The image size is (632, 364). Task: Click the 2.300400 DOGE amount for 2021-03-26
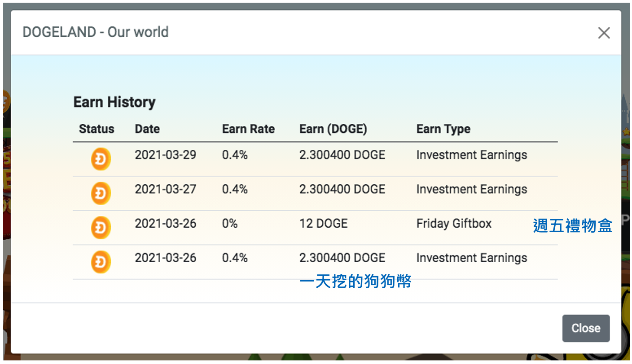342,258
